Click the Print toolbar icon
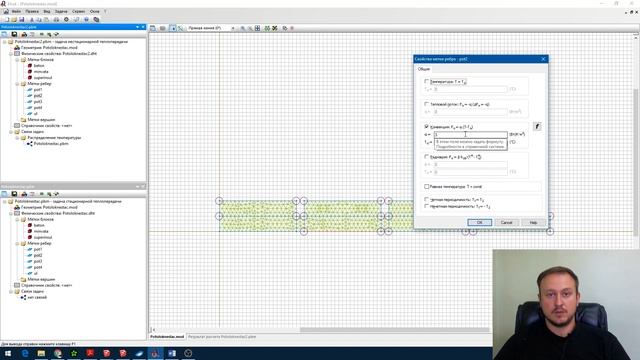This screenshot has width=640, height=360. click(56, 20)
